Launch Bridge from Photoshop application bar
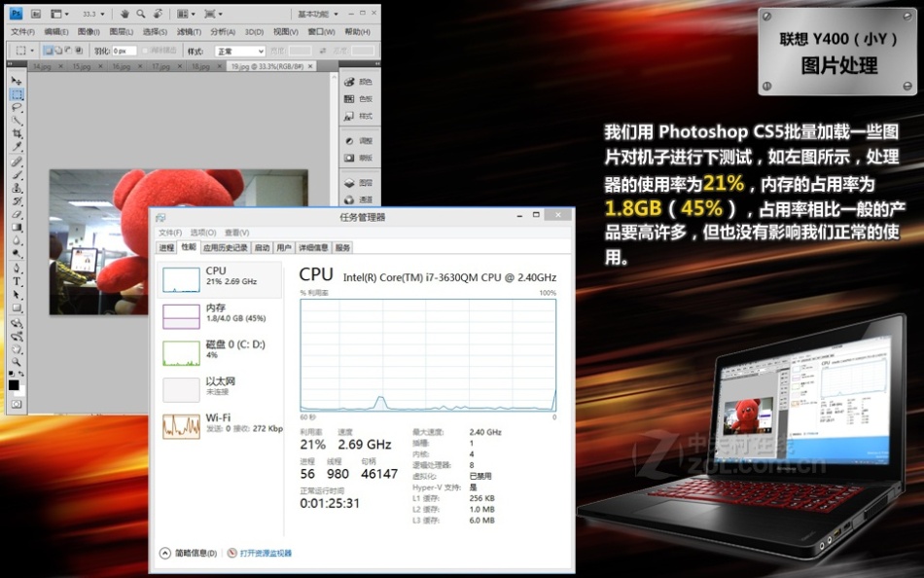The width and height of the screenshot is (924, 578). tap(35, 14)
